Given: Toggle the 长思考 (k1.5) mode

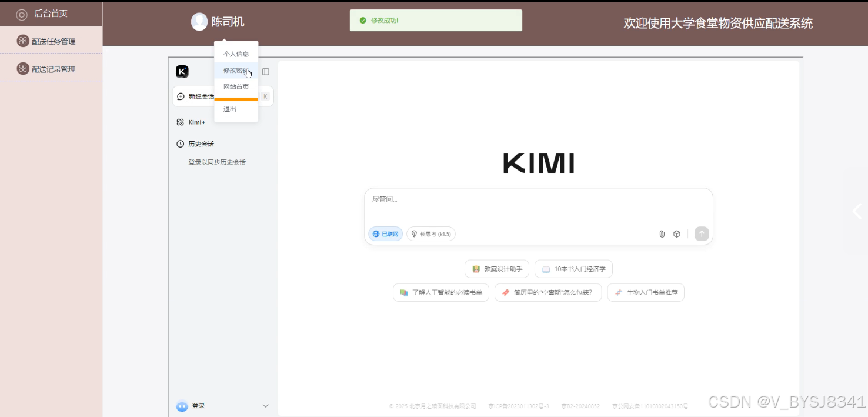Looking at the screenshot, I should (431, 234).
